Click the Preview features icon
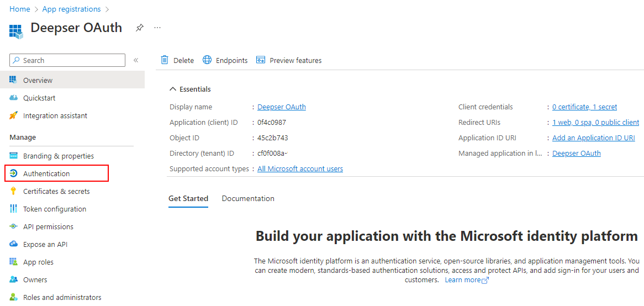644x306 pixels. pos(260,60)
